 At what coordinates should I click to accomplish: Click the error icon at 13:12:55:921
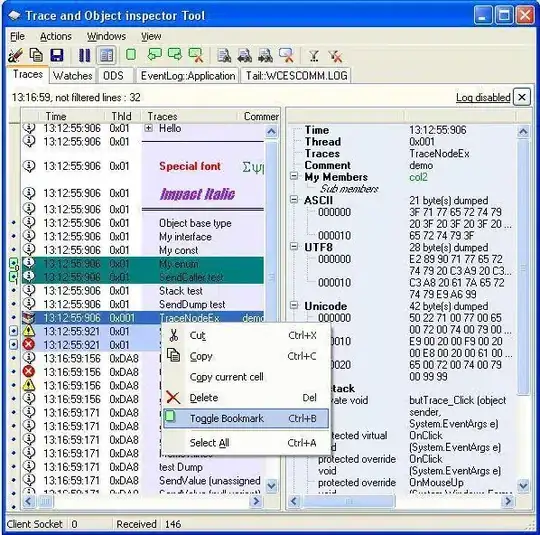[x=29, y=344]
